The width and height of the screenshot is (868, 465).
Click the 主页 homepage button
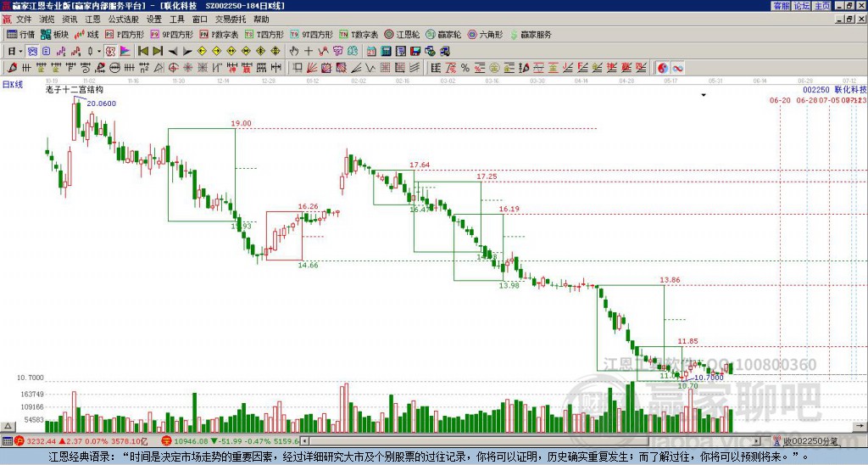coord(822,6)
